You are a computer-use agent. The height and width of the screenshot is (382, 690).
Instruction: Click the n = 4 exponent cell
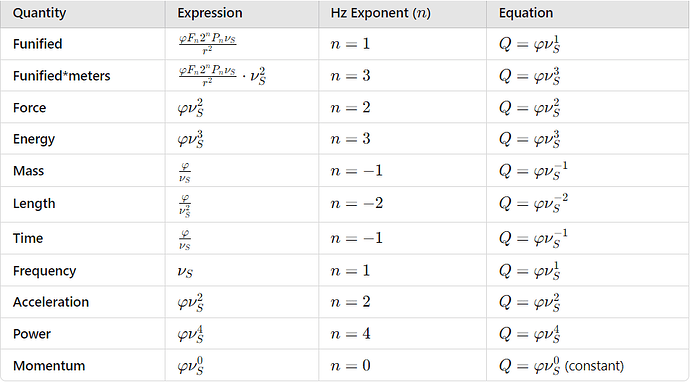(351, 334)
